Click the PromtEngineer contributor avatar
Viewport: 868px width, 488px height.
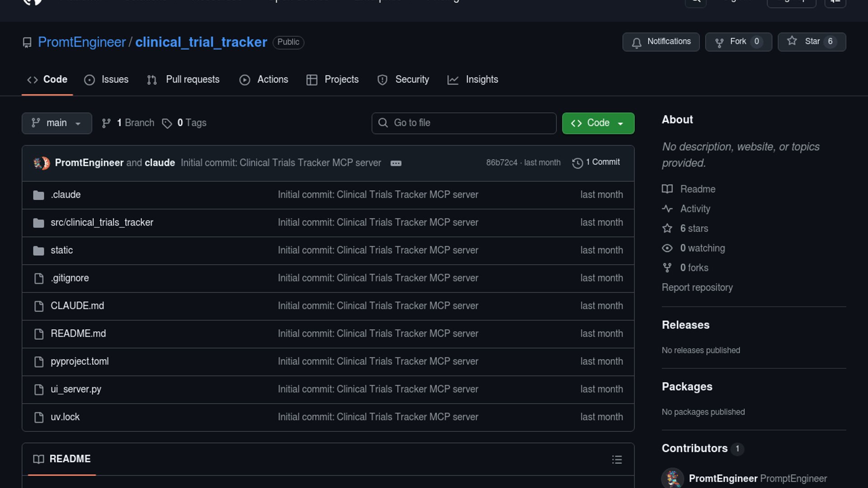(x=673, y=478)
